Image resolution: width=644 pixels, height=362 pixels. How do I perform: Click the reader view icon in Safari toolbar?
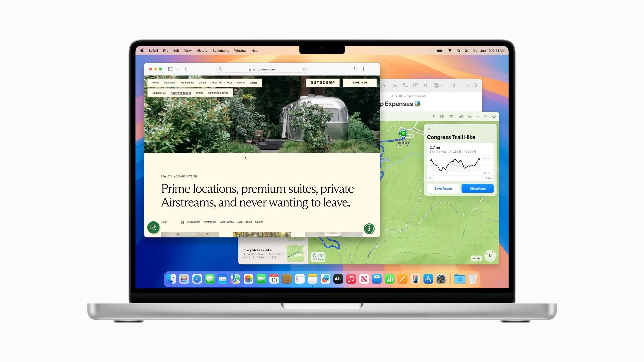(220, 69)
